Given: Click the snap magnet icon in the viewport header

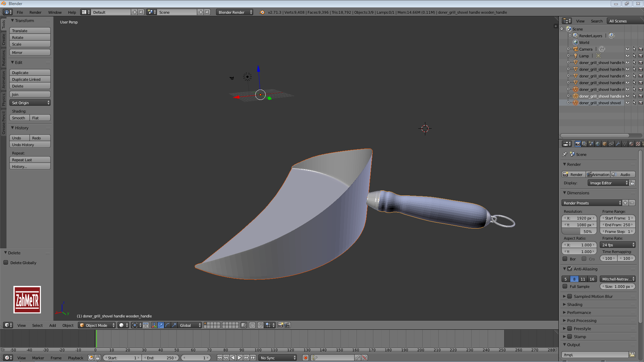Looking at the screenshot, I should pos(260,325).
